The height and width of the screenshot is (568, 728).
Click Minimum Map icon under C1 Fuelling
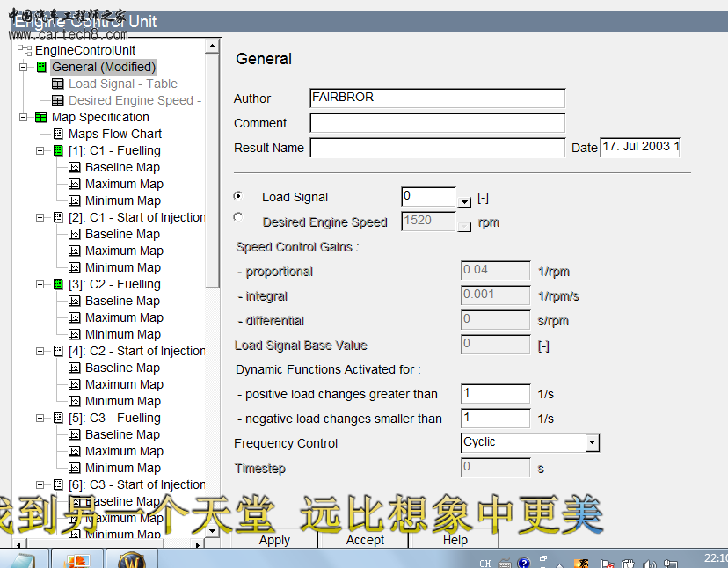click(74, 201)
